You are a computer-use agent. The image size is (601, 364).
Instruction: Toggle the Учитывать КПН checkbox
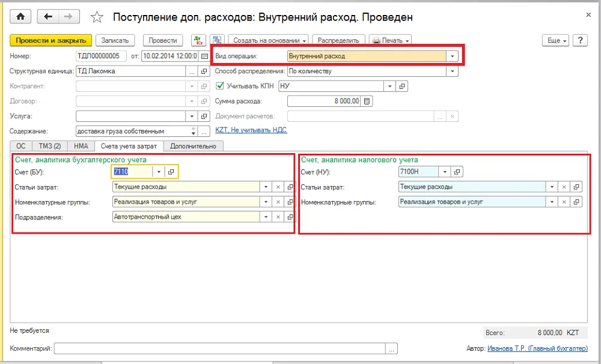pyautogui.click(x=219, y=86)
